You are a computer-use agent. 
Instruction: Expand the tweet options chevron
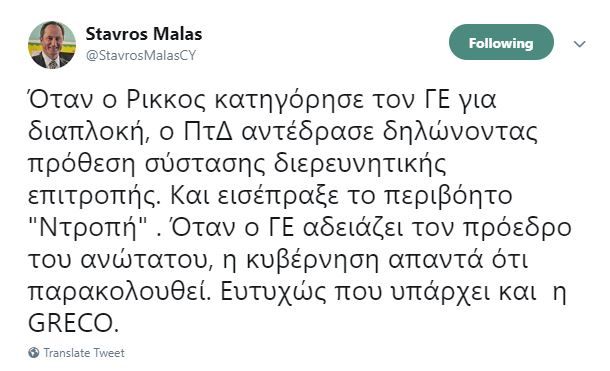(x=580, y=44)
